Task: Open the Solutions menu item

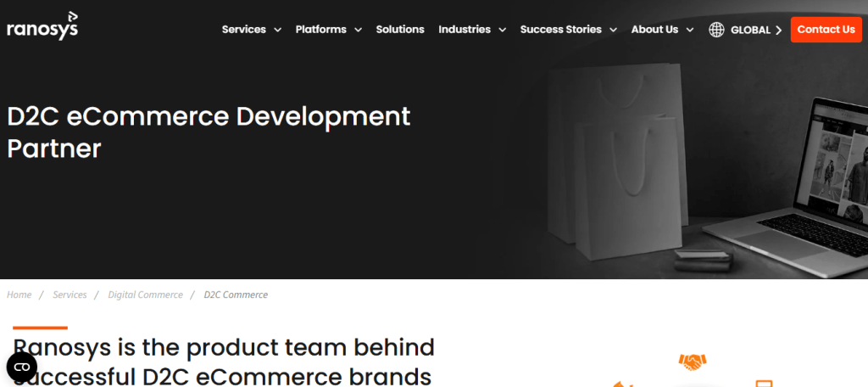Action: coord(400,29)
